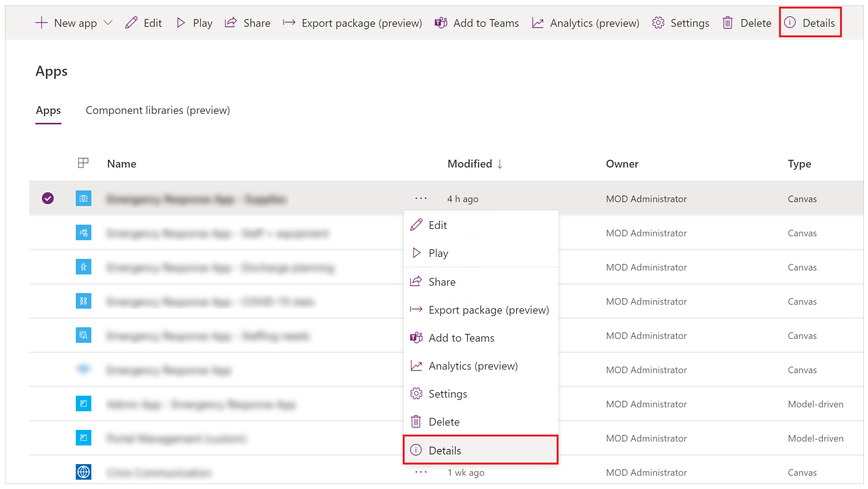Click the Settings gear icon
This screenshot has width=868, height=489.
click(416, 394)
